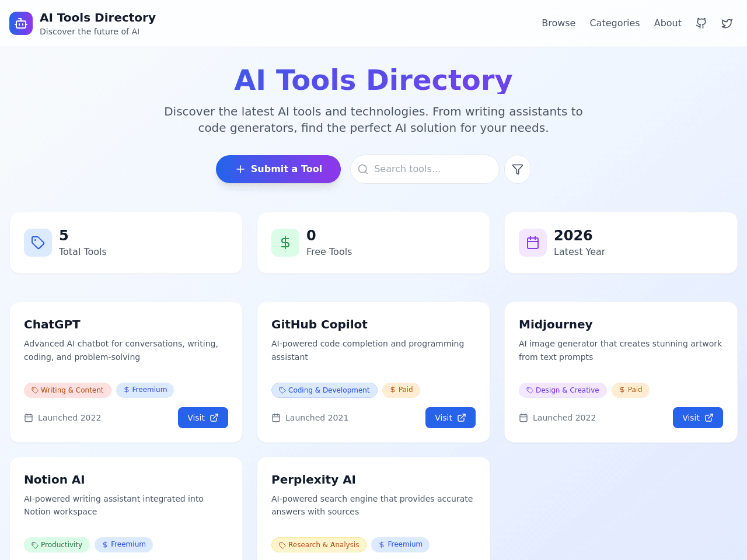Click calendar icon next to ChatGPT Launched 2022
Screen dimensions: 747x560
click(29, 418)
